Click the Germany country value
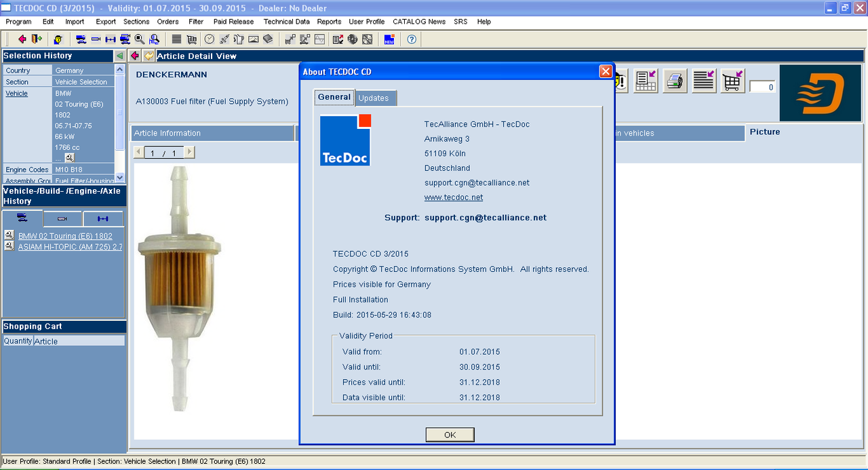The width and height of the screenshot is (868, 470). coord(69,71)
